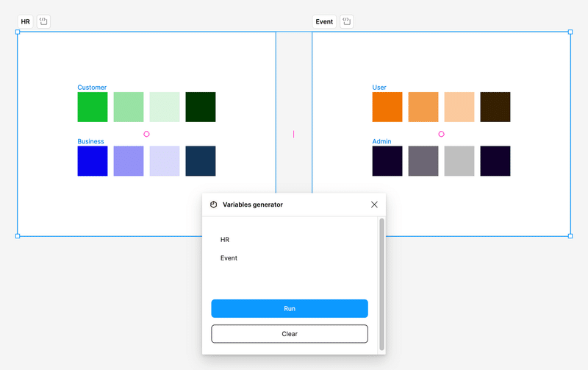Click the dev mode icon beside HR label
Image resolution: width=588 pixels, height=370 pixels.
point(43,21)
